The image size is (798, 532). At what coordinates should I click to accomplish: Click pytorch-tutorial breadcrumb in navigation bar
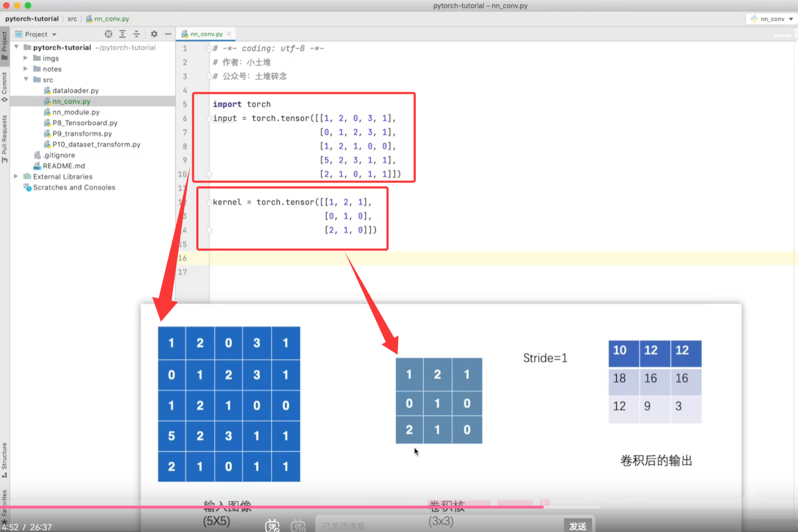coord(32,19)
